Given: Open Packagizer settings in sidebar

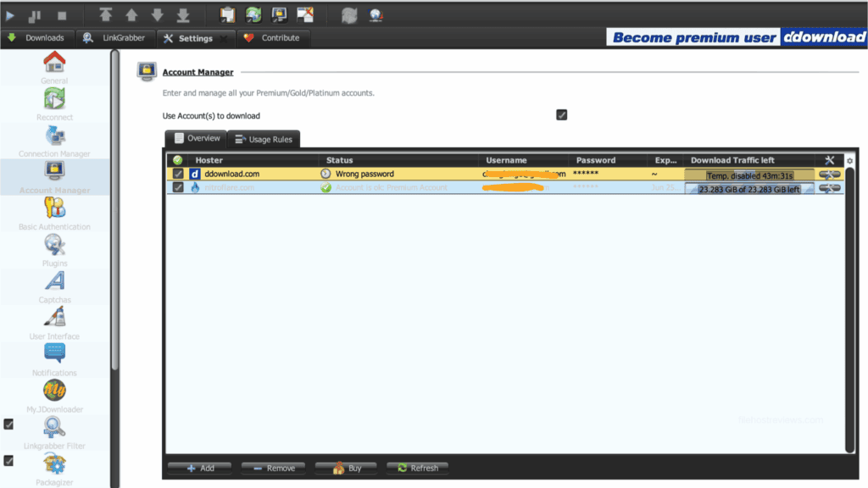Looking at the screenshot, I should click(x=54, y=469).
